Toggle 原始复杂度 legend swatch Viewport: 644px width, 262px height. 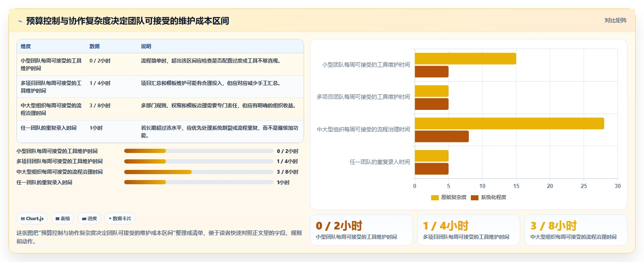pyautogui.click(x=435, y=198)
